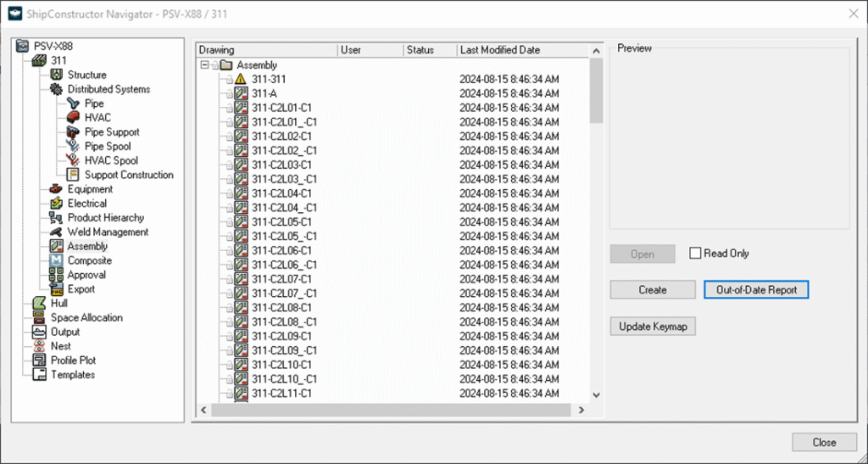Click the drawing icon beside 311-C2L09-C1
Viewport: 868px width, 464px height.
tap(240, 336)
